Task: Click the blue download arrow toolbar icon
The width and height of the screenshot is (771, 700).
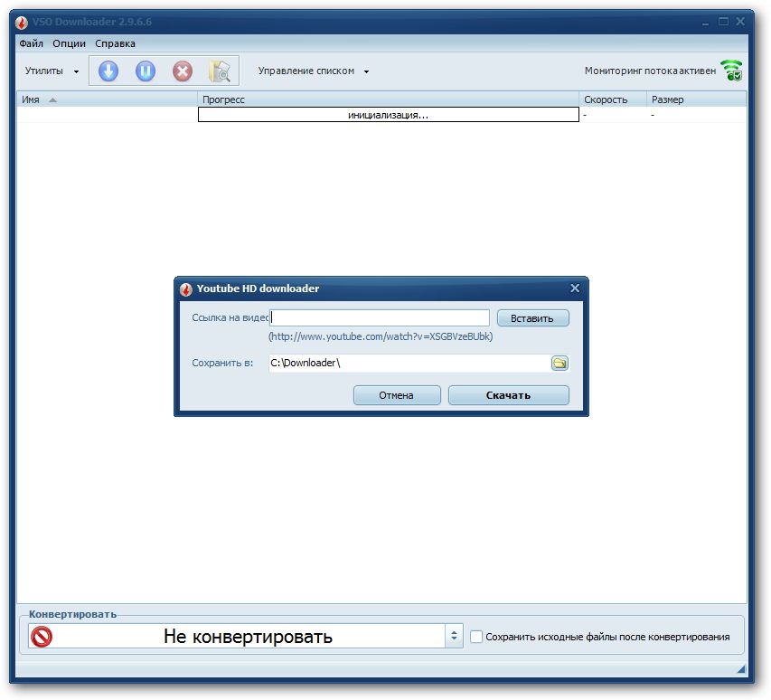Action: pos(108,71)
